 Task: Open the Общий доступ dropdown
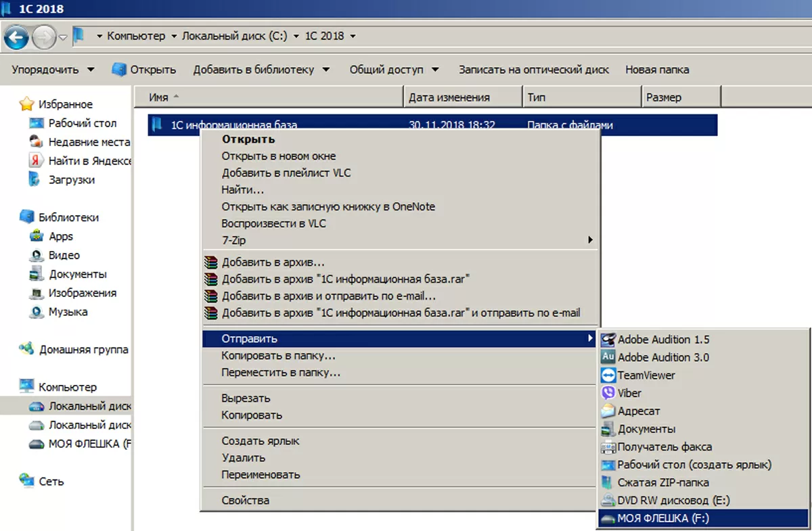pos(394,70)
